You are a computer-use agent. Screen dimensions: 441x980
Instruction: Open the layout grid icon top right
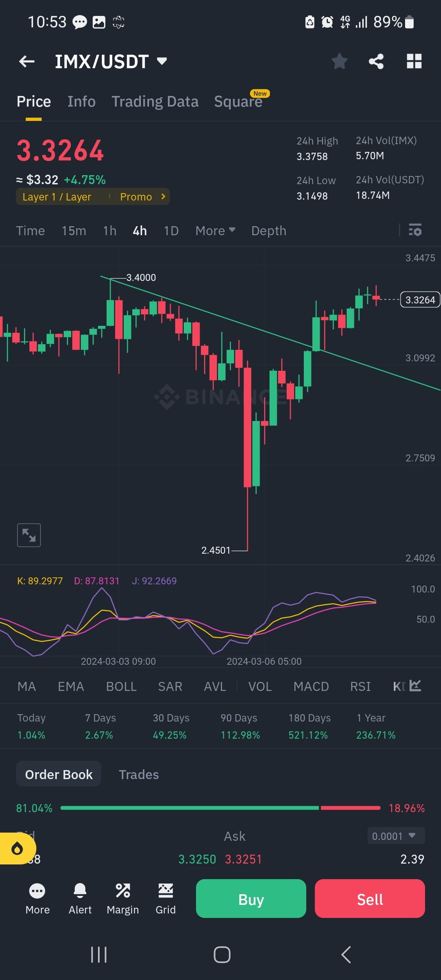coord(415,61)
